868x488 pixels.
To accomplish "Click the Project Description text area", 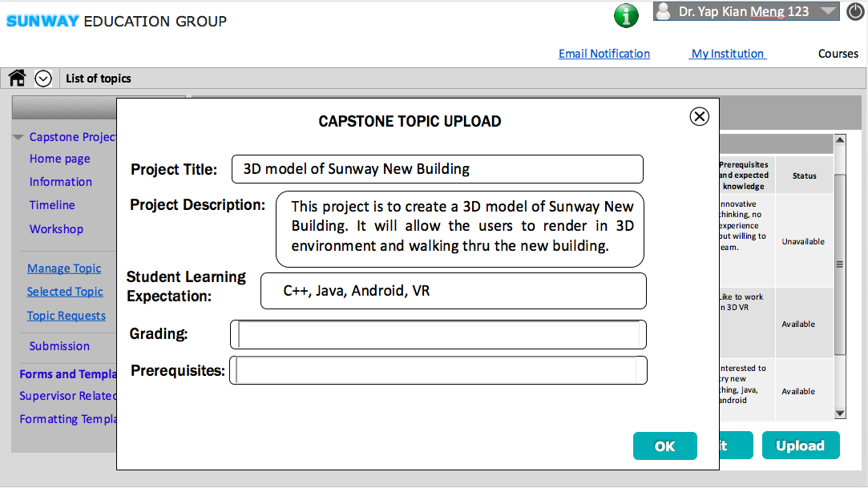I will (x=459, y=229).
